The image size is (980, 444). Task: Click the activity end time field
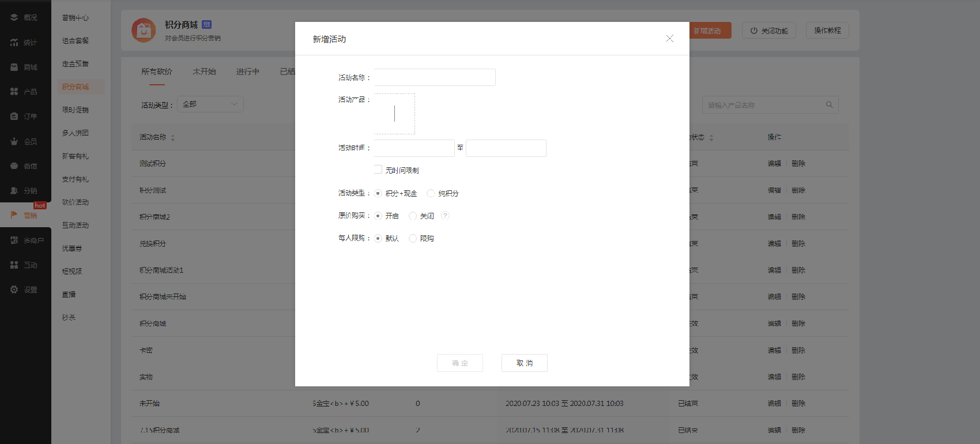click(506, 148)
